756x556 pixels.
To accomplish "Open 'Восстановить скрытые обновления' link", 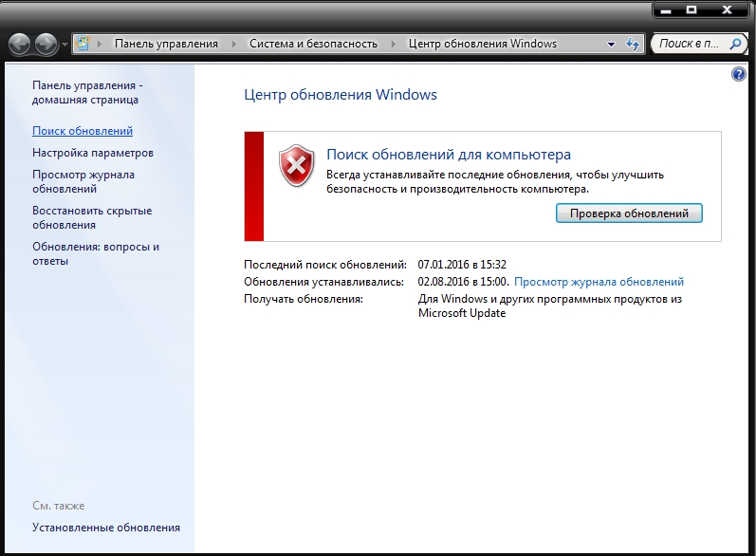I will [x=92, y=218].
